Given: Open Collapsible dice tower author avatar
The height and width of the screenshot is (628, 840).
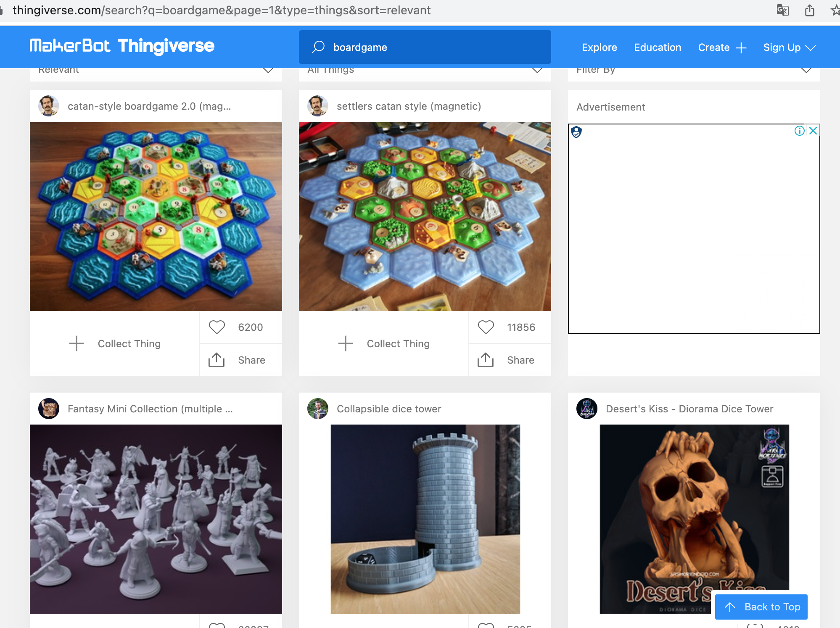Looking at the screenshot, I should point(318,409).
